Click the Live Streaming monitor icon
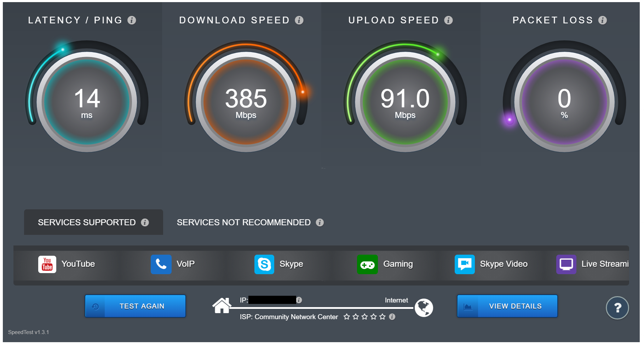Image resolution: width=644 pixels, height=345 pixels. tap(566, 264)
